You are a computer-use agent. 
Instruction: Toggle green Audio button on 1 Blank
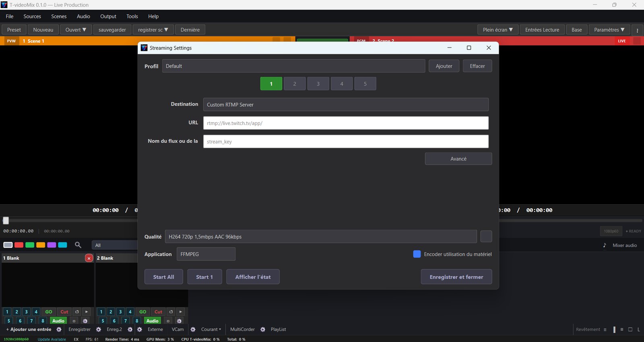click(58, 321)
